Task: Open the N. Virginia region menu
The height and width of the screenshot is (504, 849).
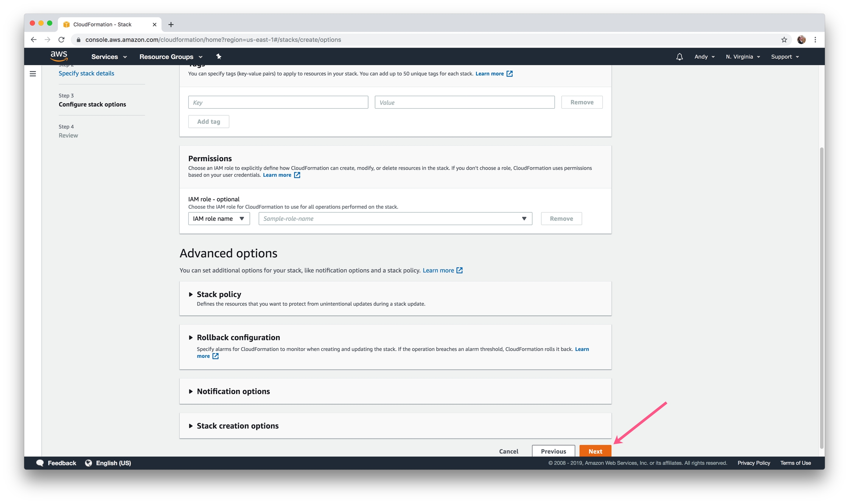Action: [743, 57]
